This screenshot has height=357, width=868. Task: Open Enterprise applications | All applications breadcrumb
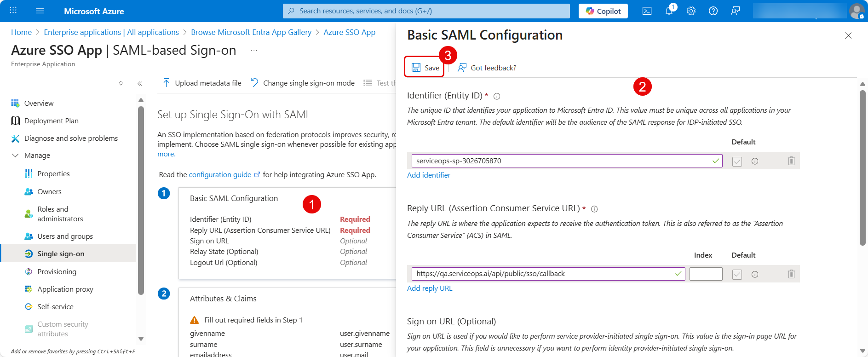pyautogui.click(x=111, y=32)
